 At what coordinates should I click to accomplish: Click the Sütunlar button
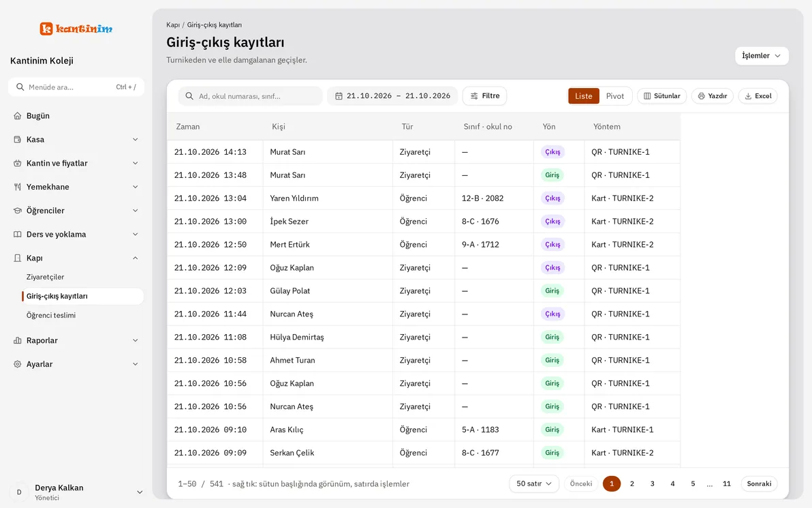pyautogui.click(x=662, y=96)
